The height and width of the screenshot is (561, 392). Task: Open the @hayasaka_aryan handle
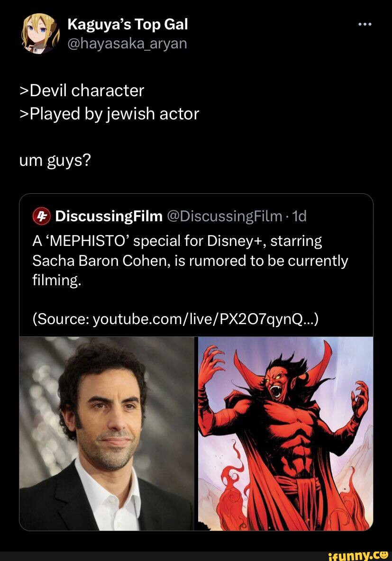[x=127, y=44]
